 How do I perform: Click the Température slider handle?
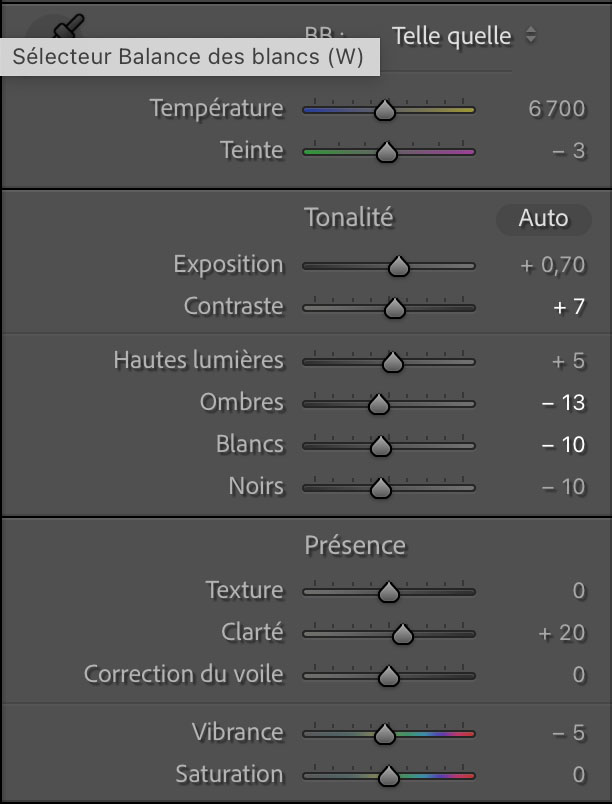384,111
